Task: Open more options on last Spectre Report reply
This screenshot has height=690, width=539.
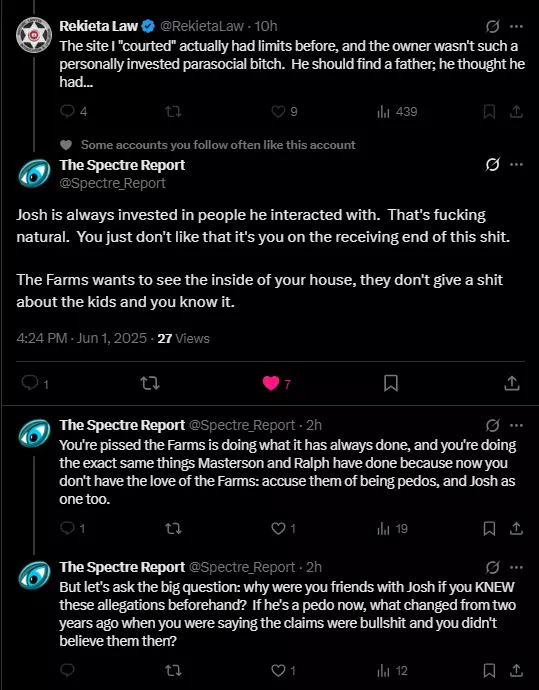Action: (x=516, y=567)
